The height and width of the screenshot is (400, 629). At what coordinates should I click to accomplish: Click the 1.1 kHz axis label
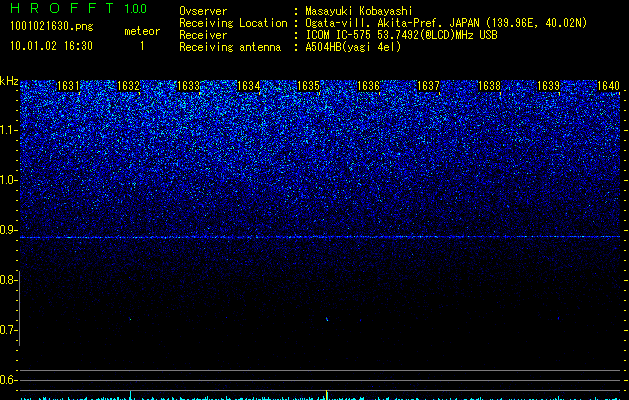tap(9, 130)
